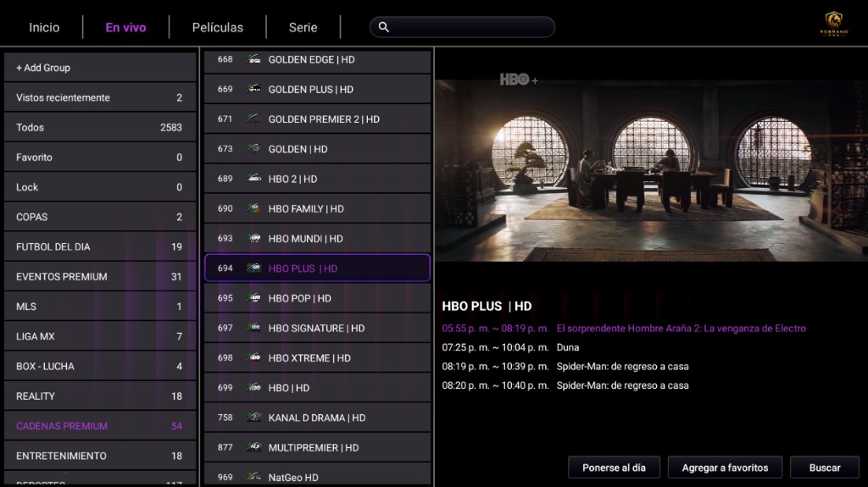Click the MULTIPREMIER channel logo
The image size is (868, 487).
(x=254, y=448)
